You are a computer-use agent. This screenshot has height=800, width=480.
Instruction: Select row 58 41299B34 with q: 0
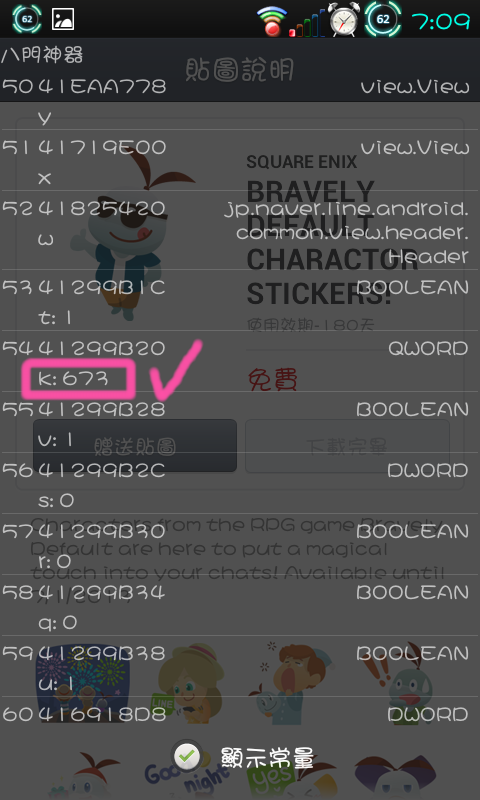point(240,605)
